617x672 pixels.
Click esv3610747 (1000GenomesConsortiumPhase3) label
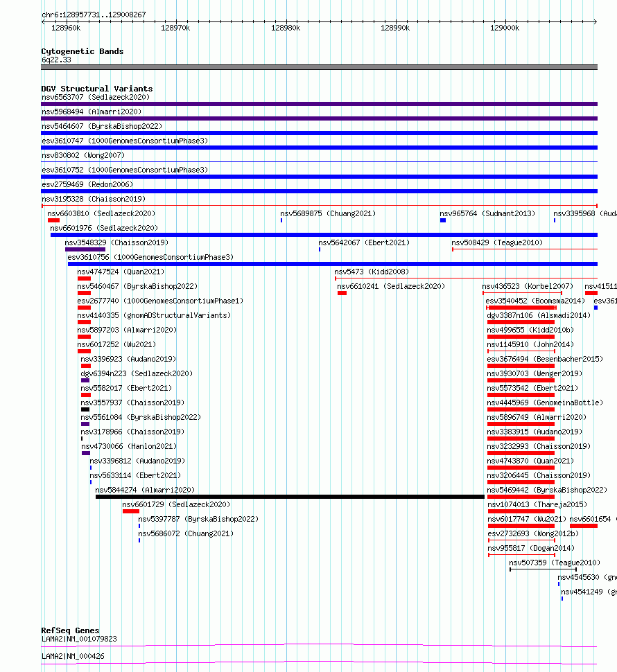point(125,141)
